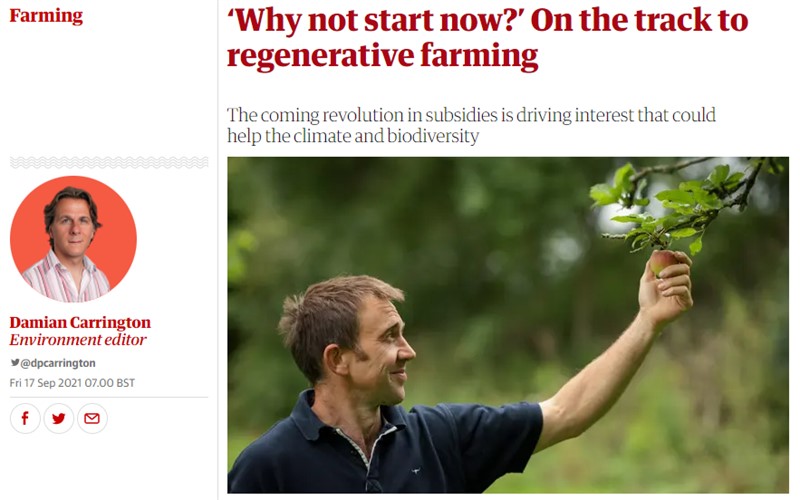800x500 pixels.
Task: Share the article via Twitter button
Action: click(59, 418)
